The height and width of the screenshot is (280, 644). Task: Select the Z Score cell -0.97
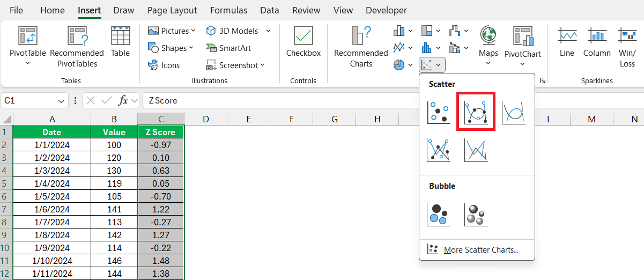point(161,145)
